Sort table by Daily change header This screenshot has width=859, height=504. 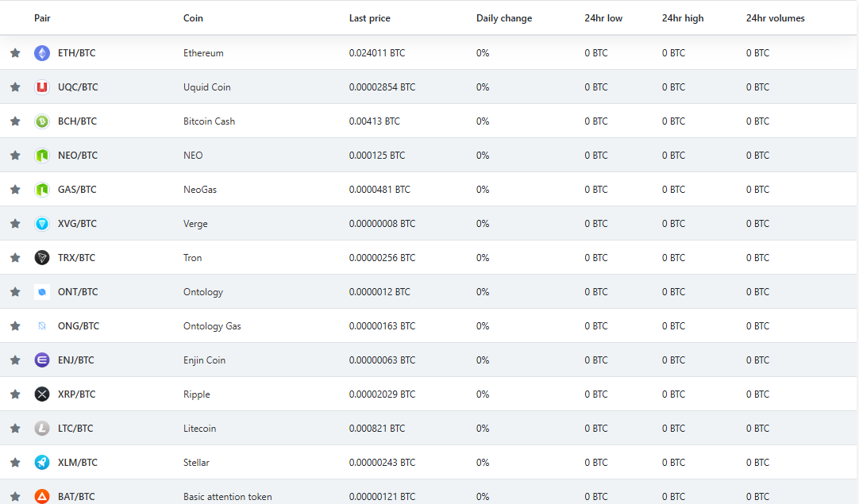click(504, 18)
